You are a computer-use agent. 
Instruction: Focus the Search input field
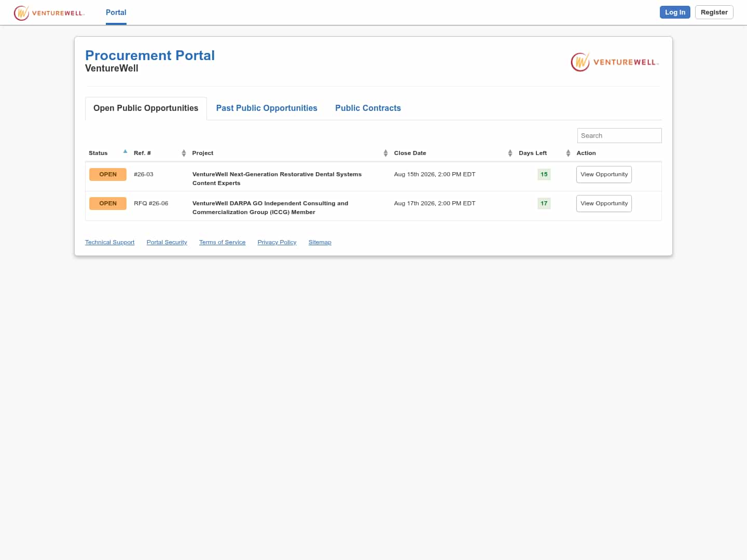(x=619, y=136)
